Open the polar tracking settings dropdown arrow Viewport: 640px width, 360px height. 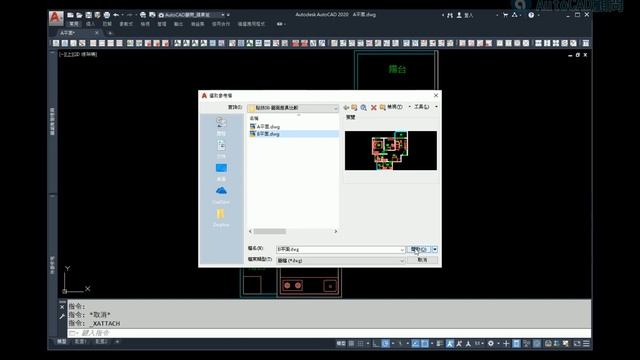[x=393, y=344]
